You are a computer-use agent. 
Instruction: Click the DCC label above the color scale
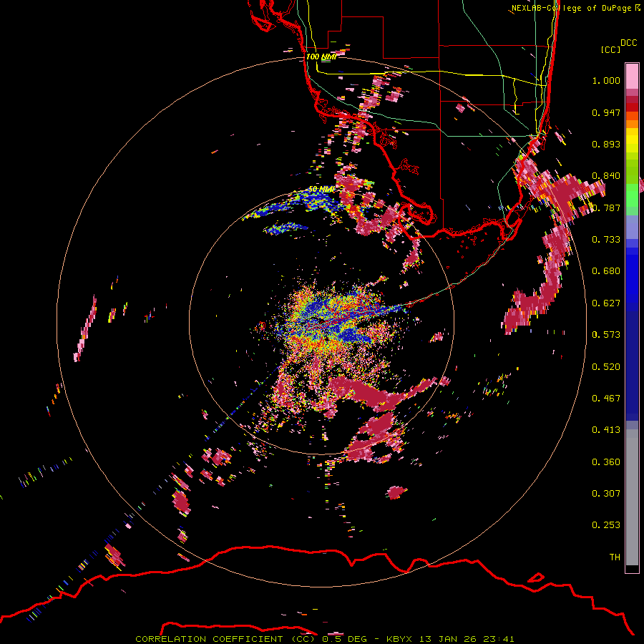tap(629, 43)
